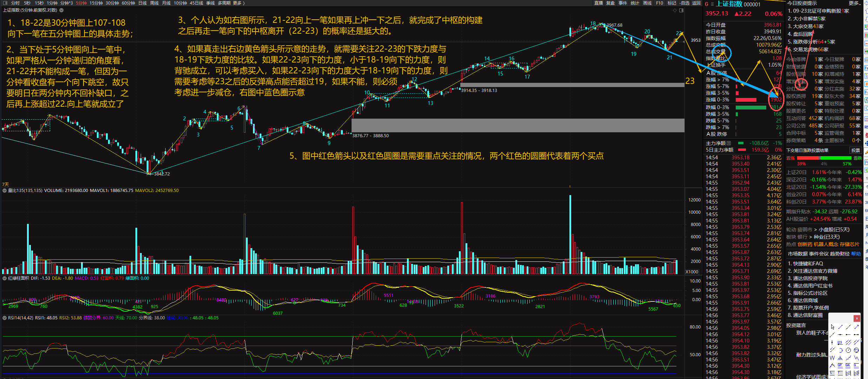Toggle the RSI14 indicator settings icon
The width and height of the screenshot is (868, 379).
pos(5,318)
